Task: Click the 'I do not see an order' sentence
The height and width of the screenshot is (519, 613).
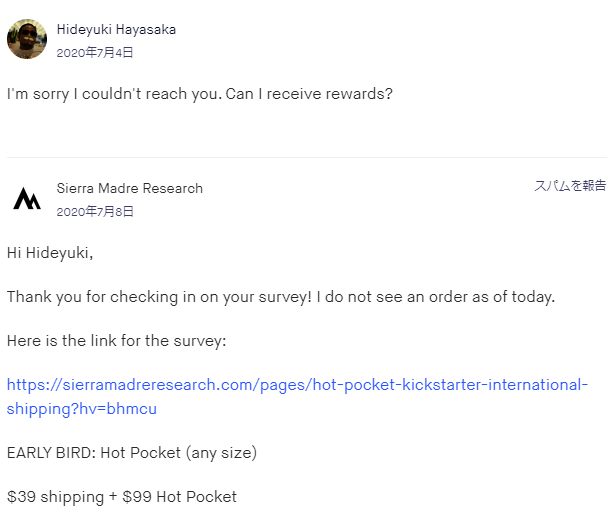Action: 436,297
